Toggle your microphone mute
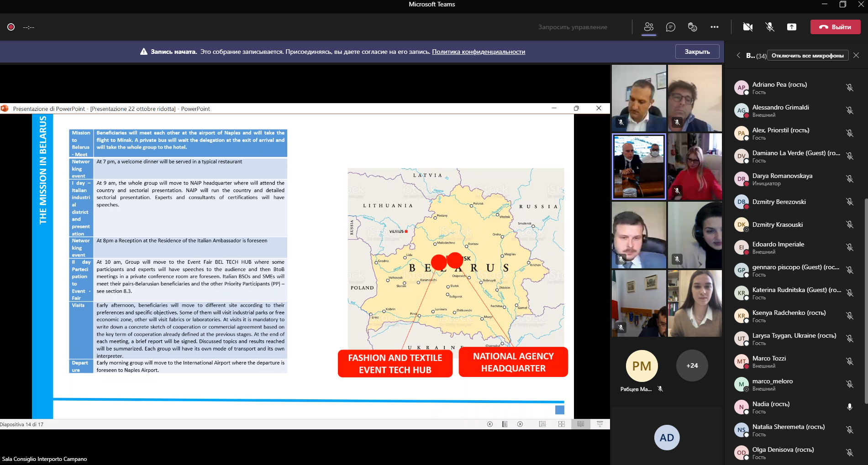Viewport: 868px width, 465px height. click(770, 27)
